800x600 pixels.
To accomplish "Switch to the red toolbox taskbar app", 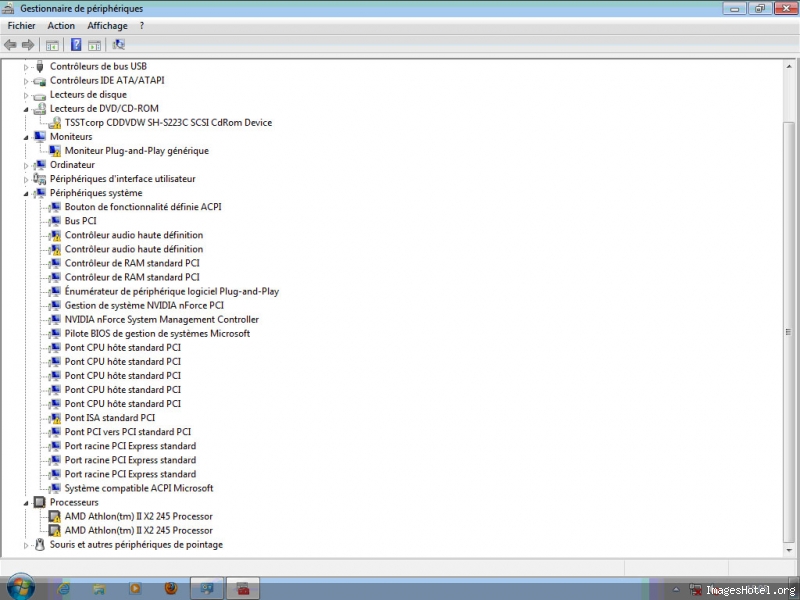I will tap(243, 589).
